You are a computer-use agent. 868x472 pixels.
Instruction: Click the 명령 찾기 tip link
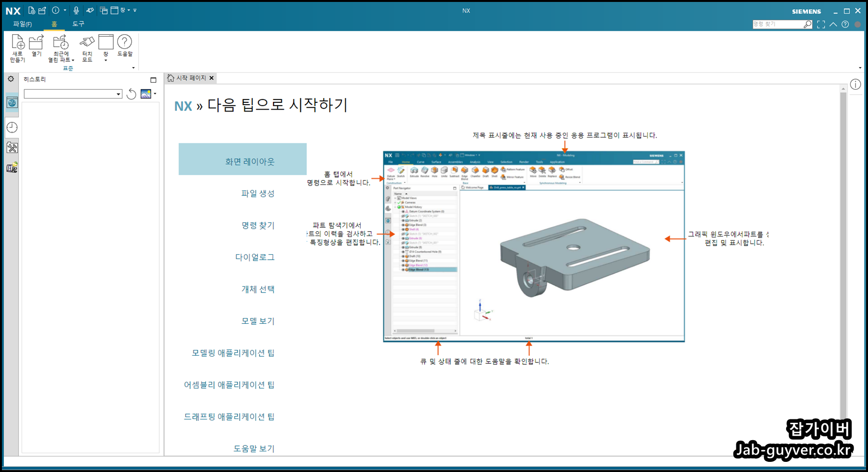(x=258, y=225)
